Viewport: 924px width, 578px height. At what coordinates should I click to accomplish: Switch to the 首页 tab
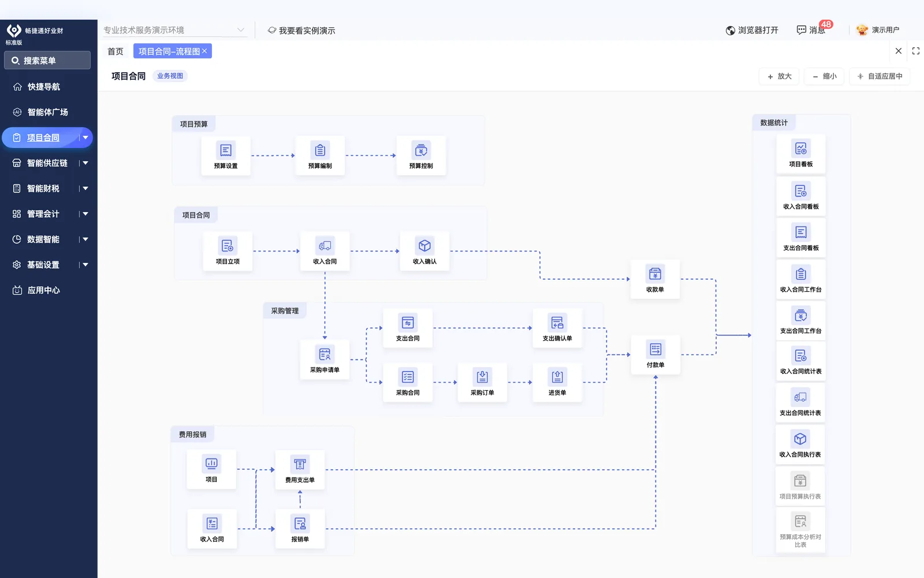coord(115,51)
